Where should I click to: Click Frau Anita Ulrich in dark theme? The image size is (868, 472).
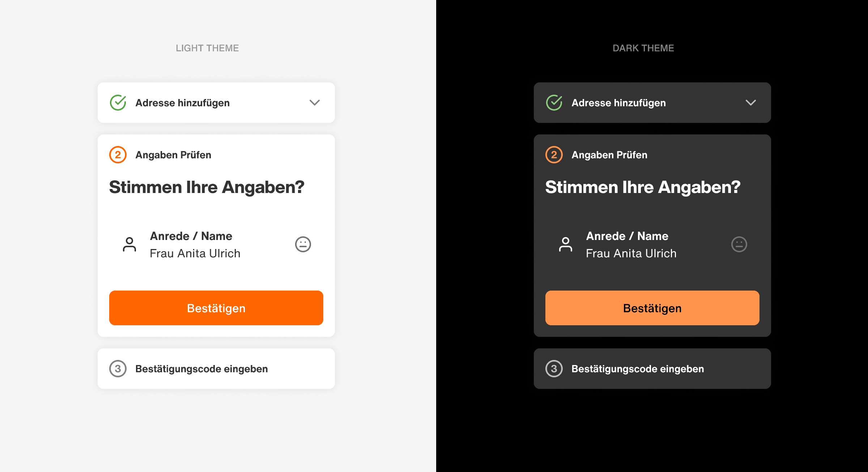[x=631, y=253]
